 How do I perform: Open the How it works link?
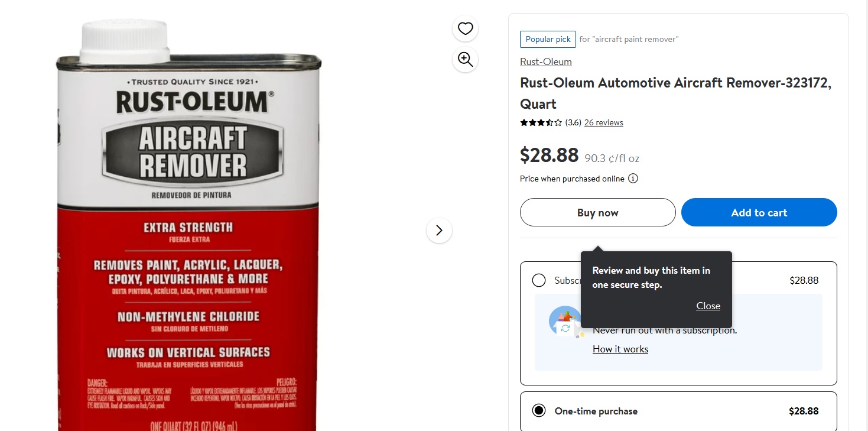(x=620, y=349)
